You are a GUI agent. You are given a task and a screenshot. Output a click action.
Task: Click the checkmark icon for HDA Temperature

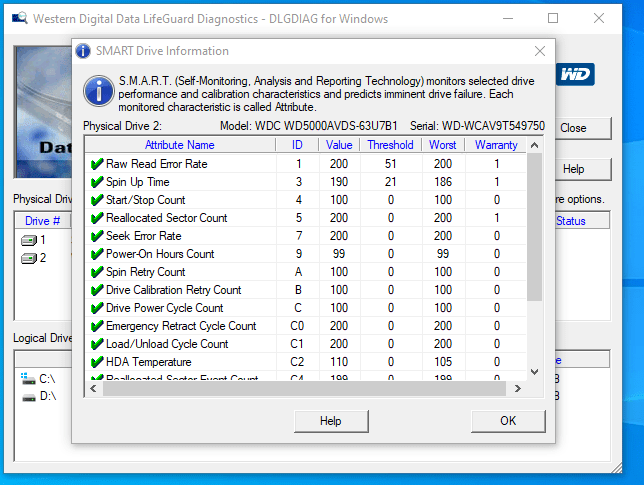click(97, 363)
